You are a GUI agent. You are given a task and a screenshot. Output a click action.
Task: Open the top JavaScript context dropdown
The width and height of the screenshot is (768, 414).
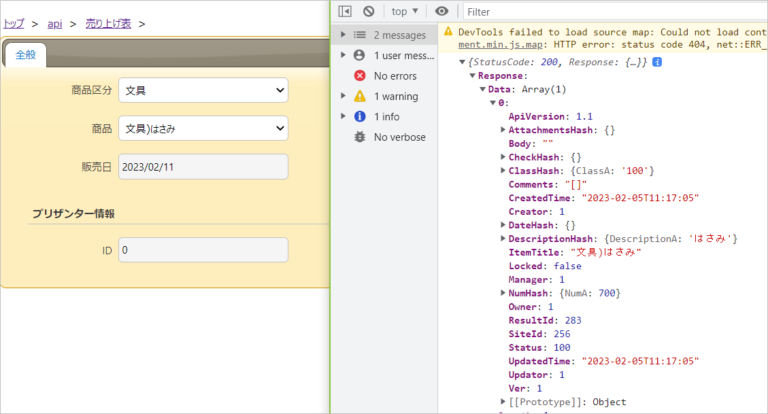(x=405, y=11)
